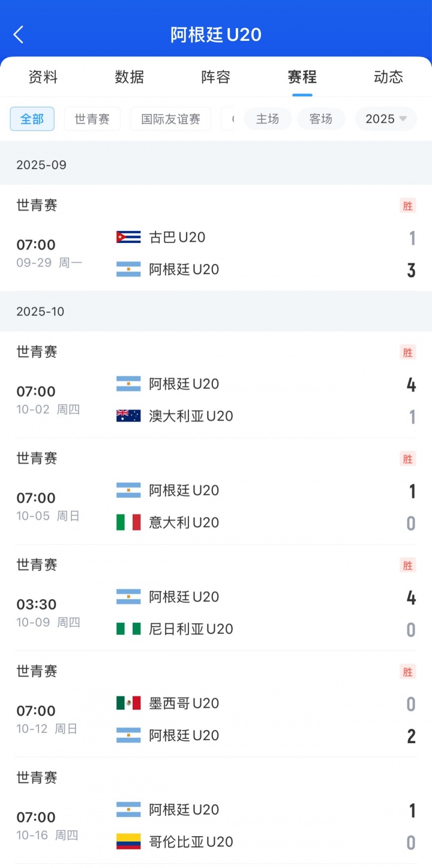Open the 动态 tab

(388, 77)
